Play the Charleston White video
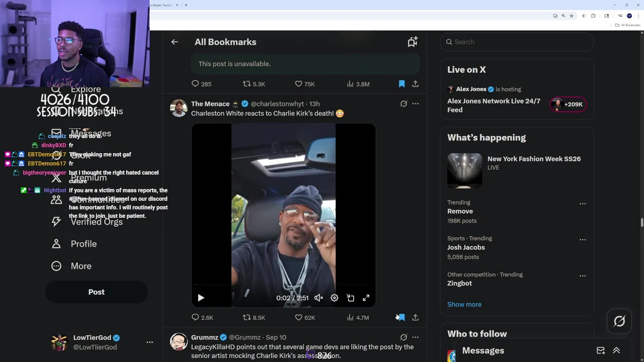Image resolution: width=644 pixels, height=362 pixels. 201,298
